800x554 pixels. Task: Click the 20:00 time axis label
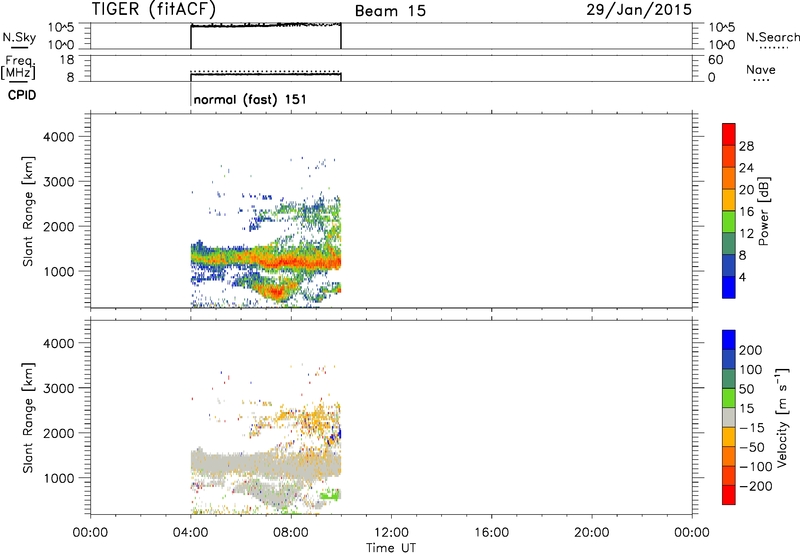(591, 533)
